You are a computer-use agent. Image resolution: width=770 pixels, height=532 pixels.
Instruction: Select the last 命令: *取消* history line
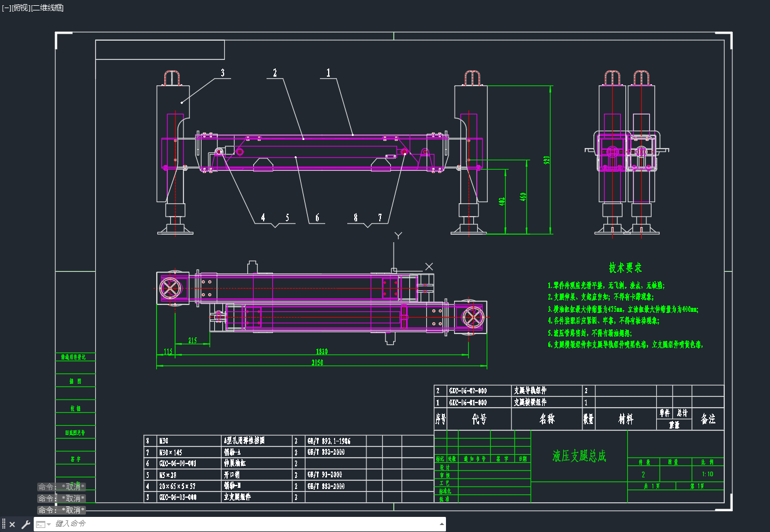click(x=62, y=510)
